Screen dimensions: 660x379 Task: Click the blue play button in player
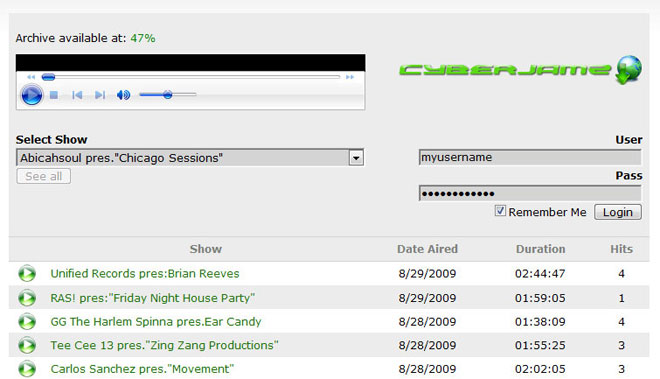32,95
